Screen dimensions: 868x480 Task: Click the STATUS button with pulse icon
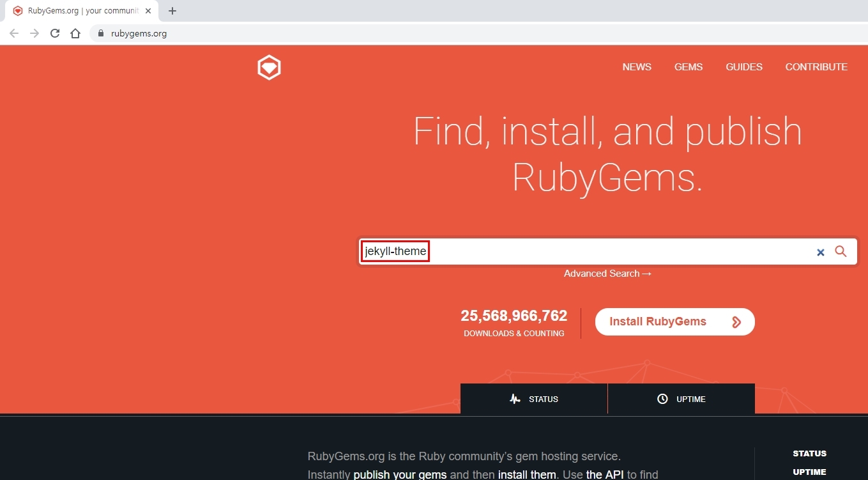pyautogui.click(x=534, y=399)
